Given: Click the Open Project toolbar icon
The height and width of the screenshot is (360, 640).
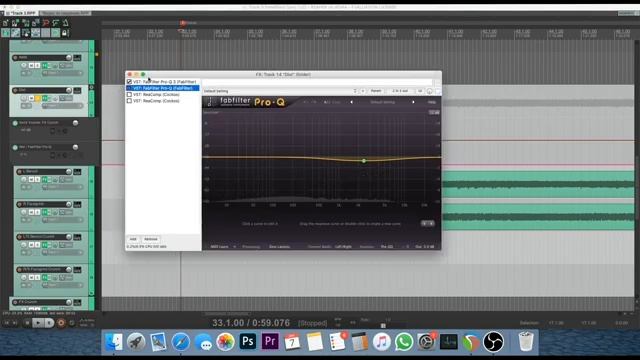Looking at the screenshot, I should pyautogui.click(x=16, y=23).
